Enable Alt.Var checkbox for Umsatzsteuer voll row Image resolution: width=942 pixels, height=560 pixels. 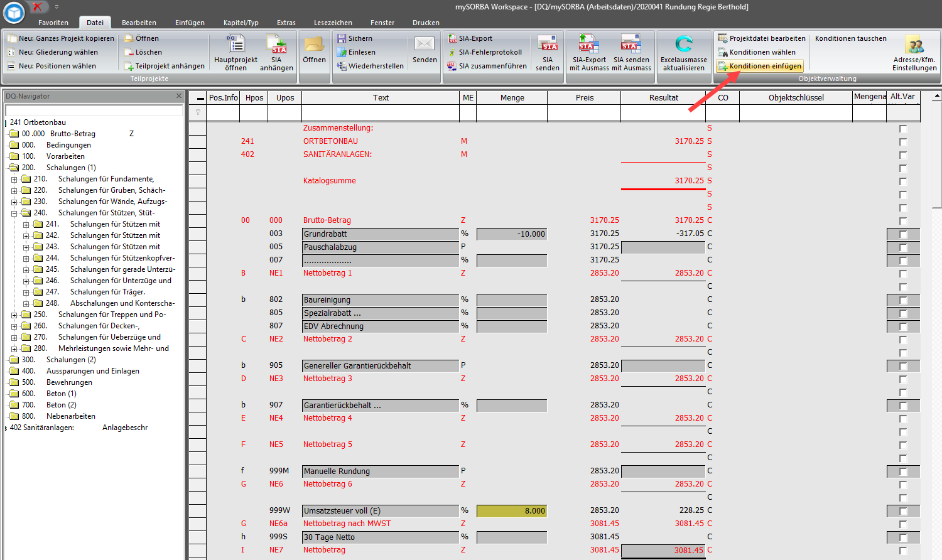coord(903,511)
